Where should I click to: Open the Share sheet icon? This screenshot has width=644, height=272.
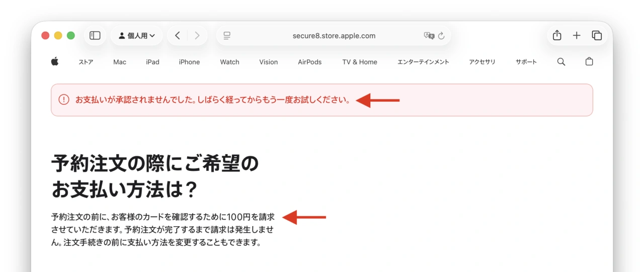[557, 35]
